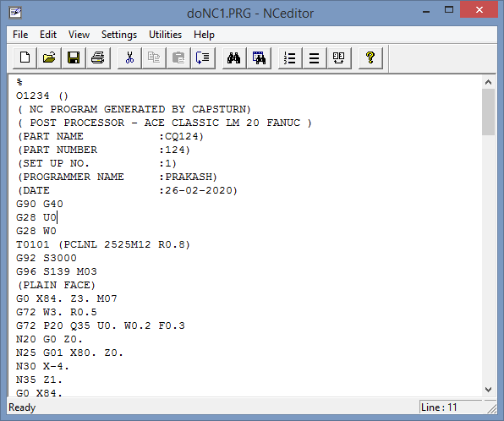
Task: Open help via the question mark icon
Action: coord(370,58)
